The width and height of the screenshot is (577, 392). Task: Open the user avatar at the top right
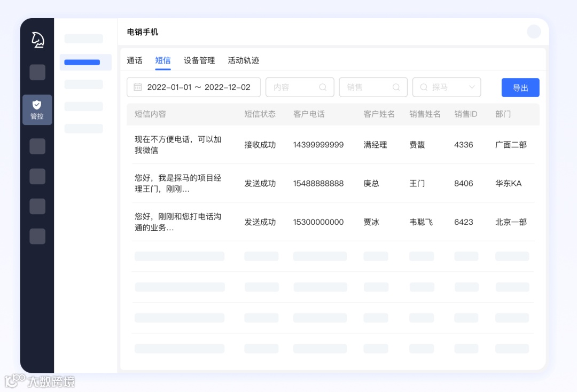pyautogui.click(x=534, y=31)
